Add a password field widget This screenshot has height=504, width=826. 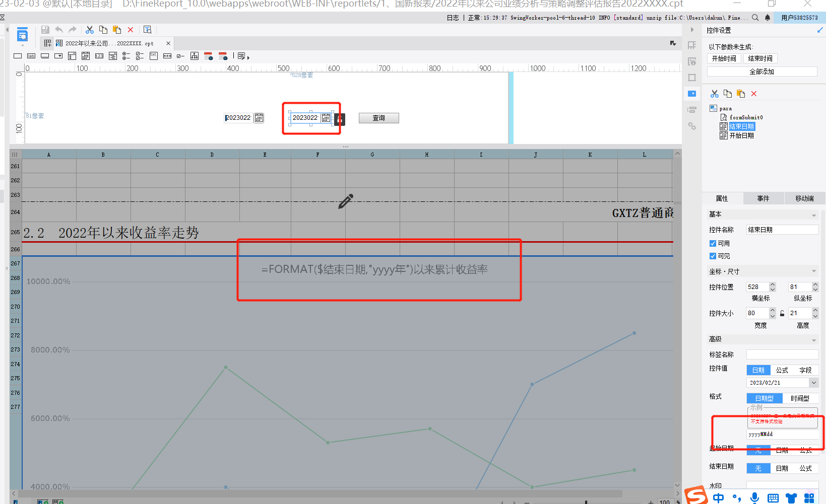coord(167,56)
